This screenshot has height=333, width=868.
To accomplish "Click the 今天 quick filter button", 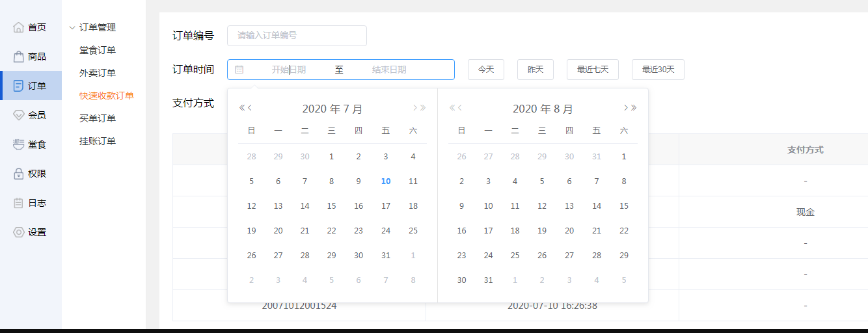I will point(486,70).
